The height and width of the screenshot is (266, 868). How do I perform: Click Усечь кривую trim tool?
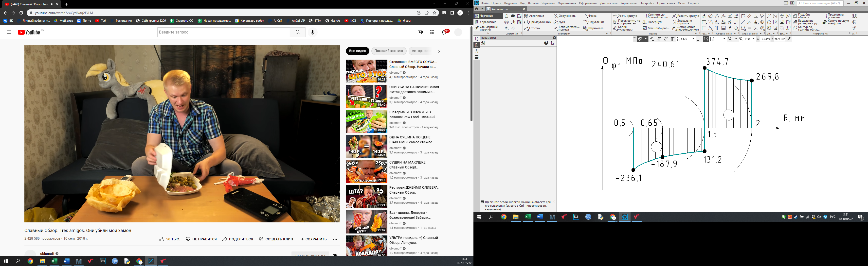click(x=625, y=16)
